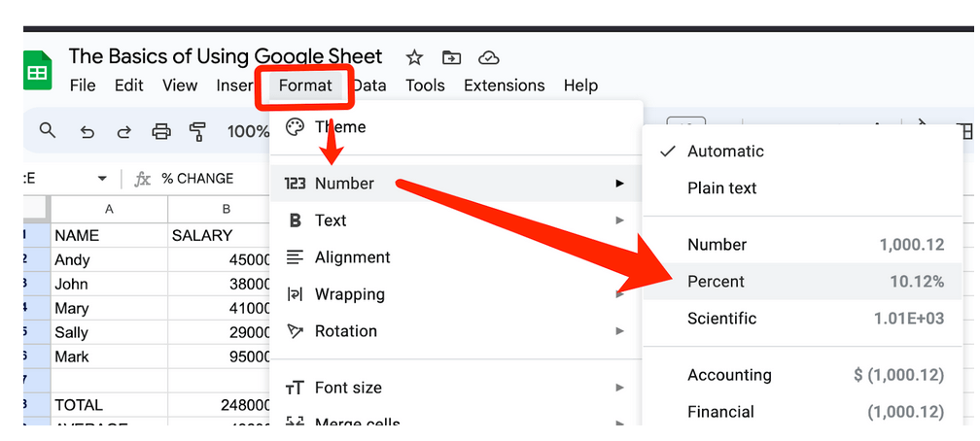
Task: Select the Automatic number format option
Action: (x=725, y=152)
